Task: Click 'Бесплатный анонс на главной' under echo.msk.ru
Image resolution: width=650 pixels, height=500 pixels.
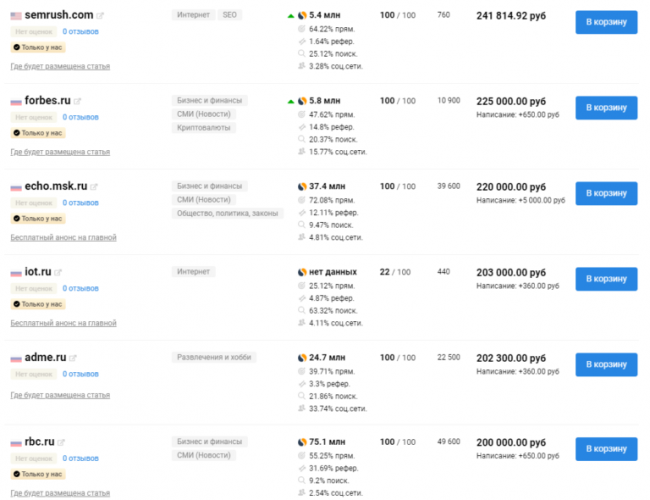Action: click(63, 238)
